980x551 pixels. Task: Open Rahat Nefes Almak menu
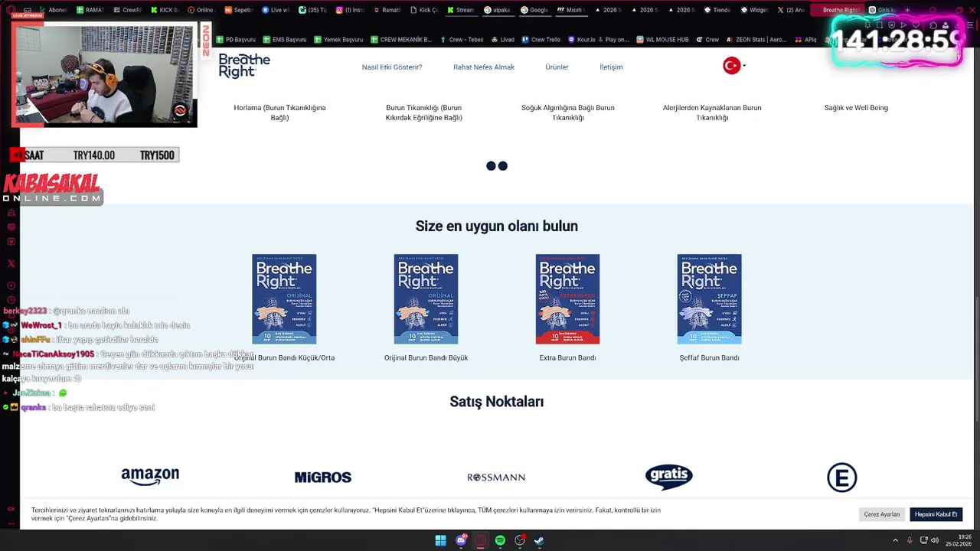[484, 67]
